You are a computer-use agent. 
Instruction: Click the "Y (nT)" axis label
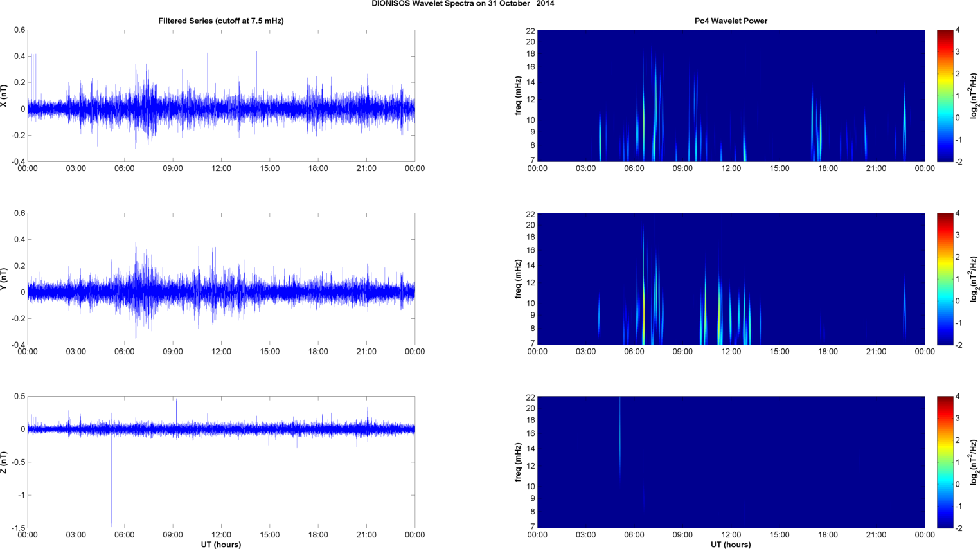coord(4,279)
